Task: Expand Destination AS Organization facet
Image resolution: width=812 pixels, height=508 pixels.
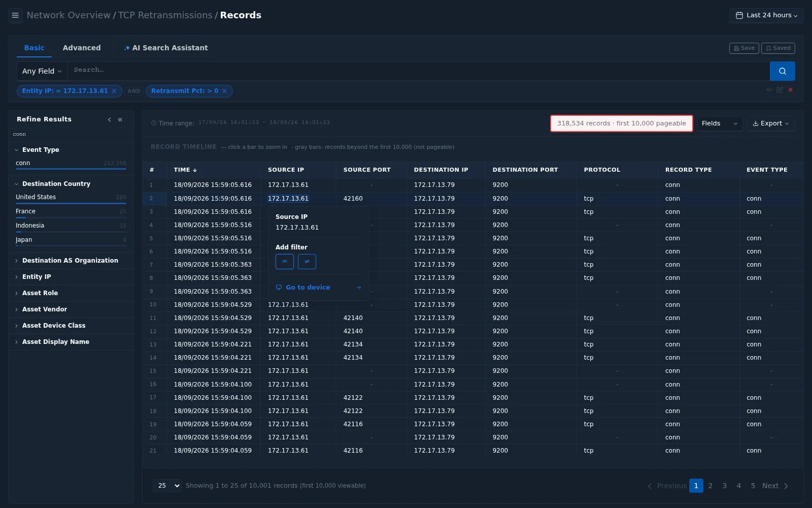Action: point(71,261)
